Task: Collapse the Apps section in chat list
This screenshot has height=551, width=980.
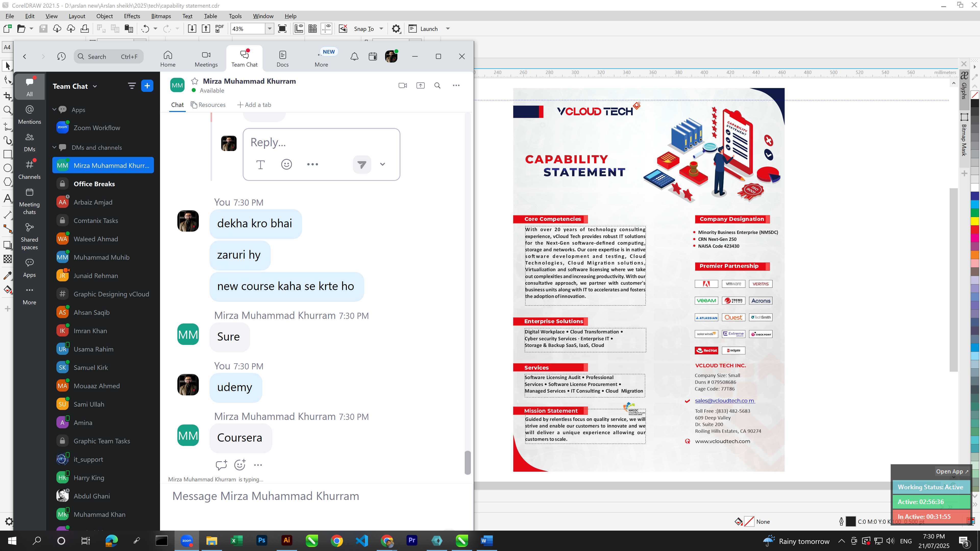Action: coord(54,109)
